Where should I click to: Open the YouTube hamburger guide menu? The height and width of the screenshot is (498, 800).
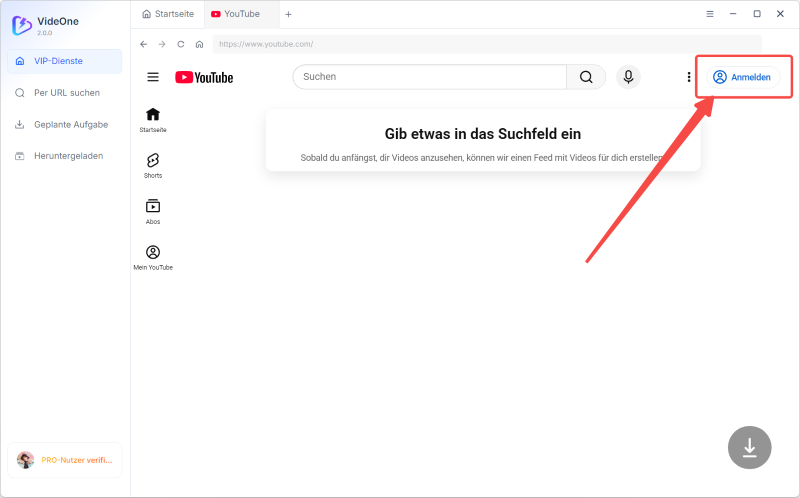click(x=153, y=77)
